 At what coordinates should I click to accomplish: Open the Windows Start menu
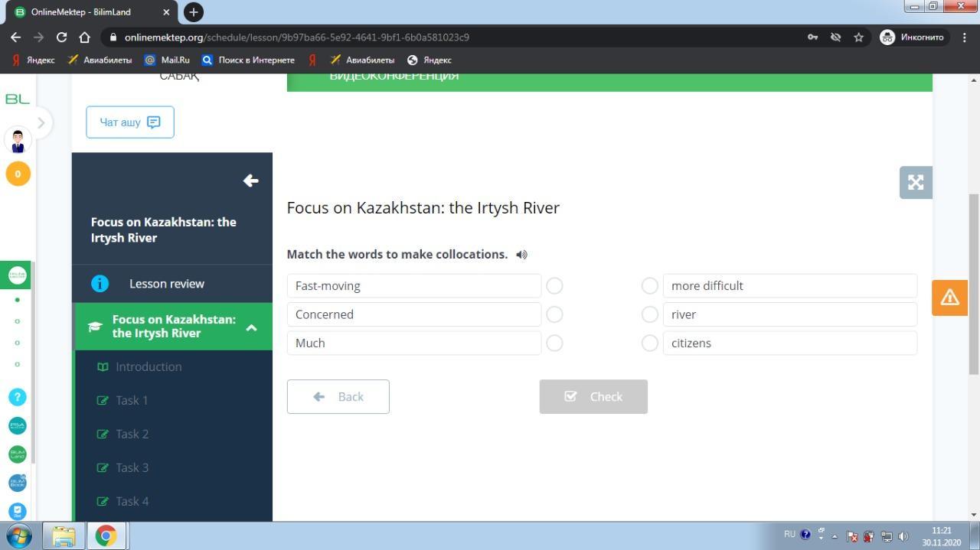[18, 535]
